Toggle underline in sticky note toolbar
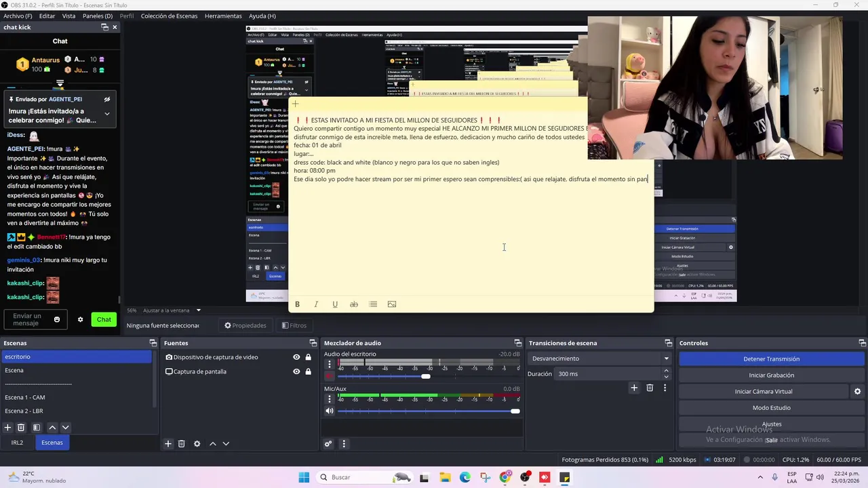 tap(335, 304)
